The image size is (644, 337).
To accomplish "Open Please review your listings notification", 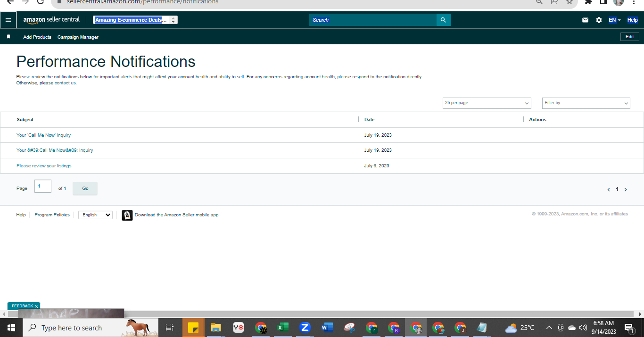I will (44, 166).
